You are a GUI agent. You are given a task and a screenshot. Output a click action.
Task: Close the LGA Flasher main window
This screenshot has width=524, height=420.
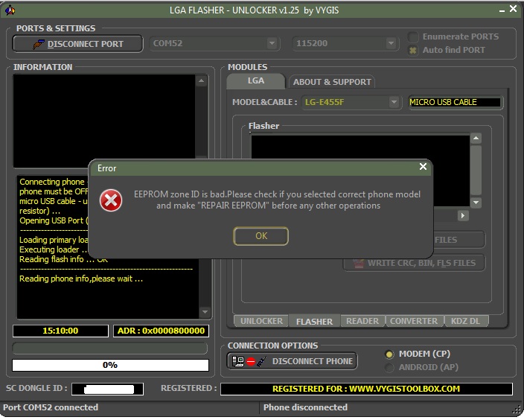(x=513, y=9)
